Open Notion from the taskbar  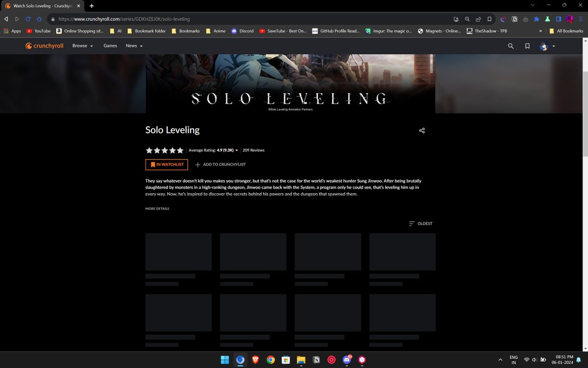(317, 360)
